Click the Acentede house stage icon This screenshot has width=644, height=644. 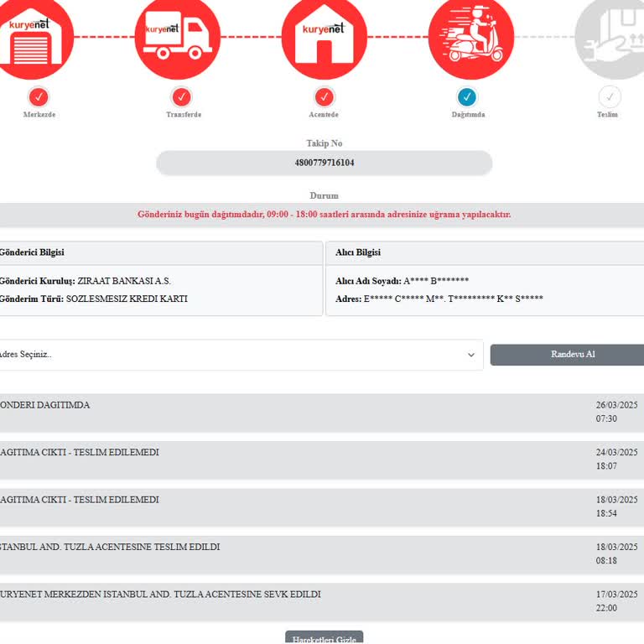pos(324,38)
